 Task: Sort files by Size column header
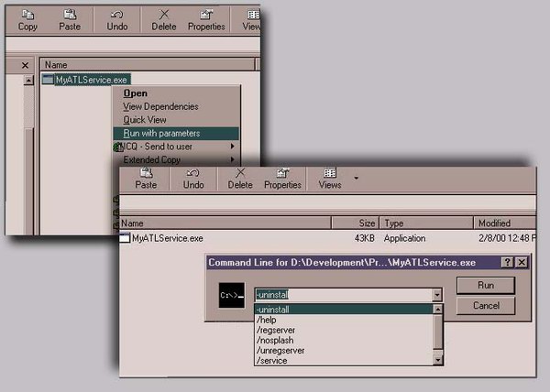pos(356,223)
